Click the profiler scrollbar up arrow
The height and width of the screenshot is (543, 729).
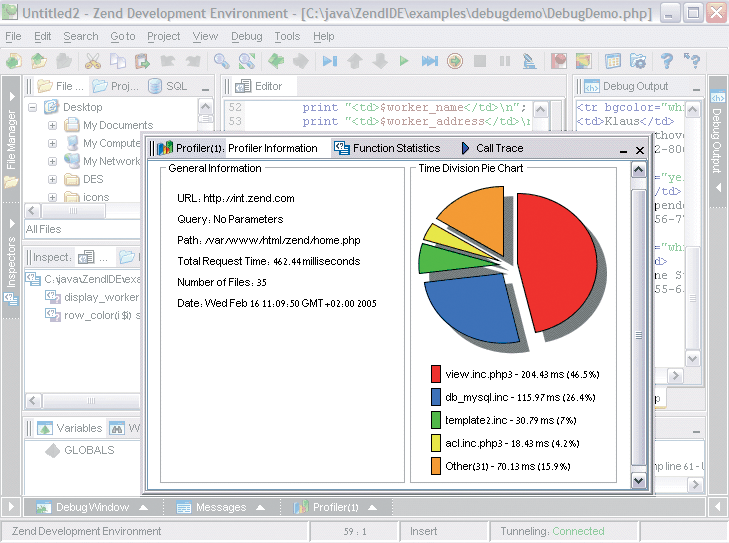639,170
